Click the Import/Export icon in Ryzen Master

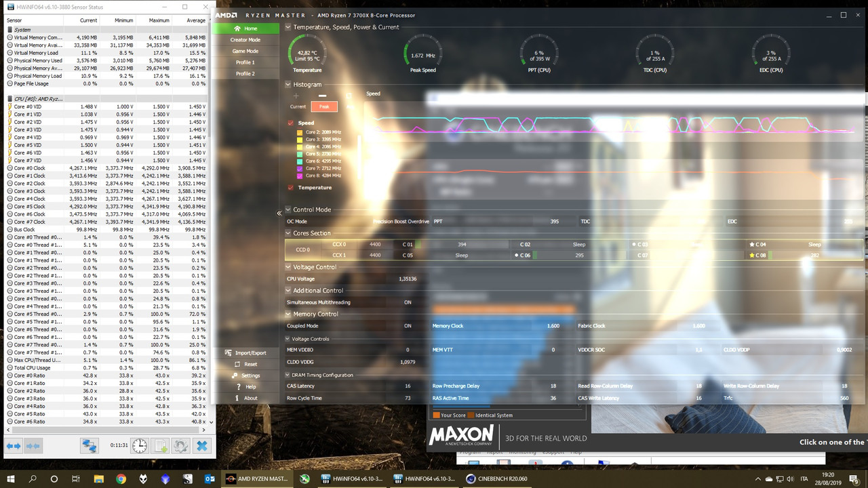click(x=229, y=352)
